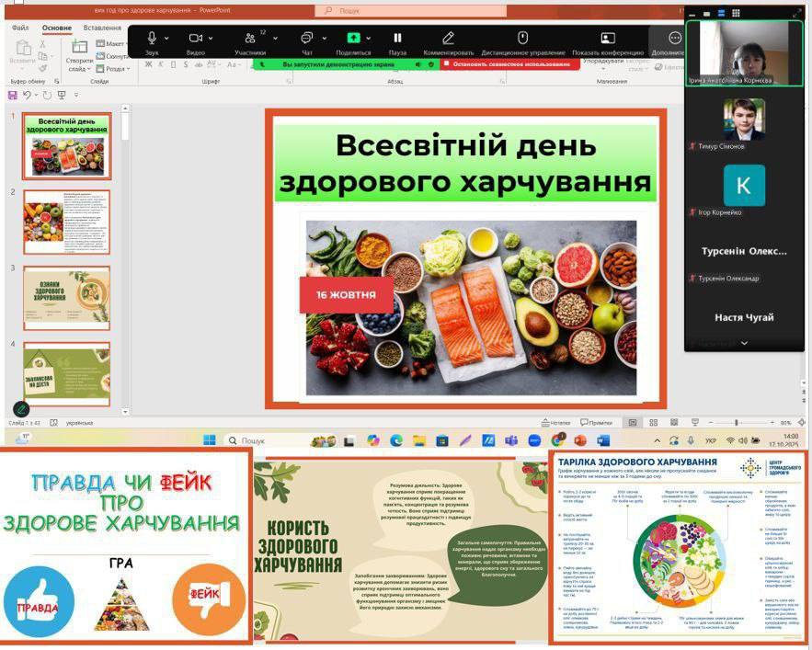
Task: Click Остановить совместное использование button
Action: coord(508,64)
